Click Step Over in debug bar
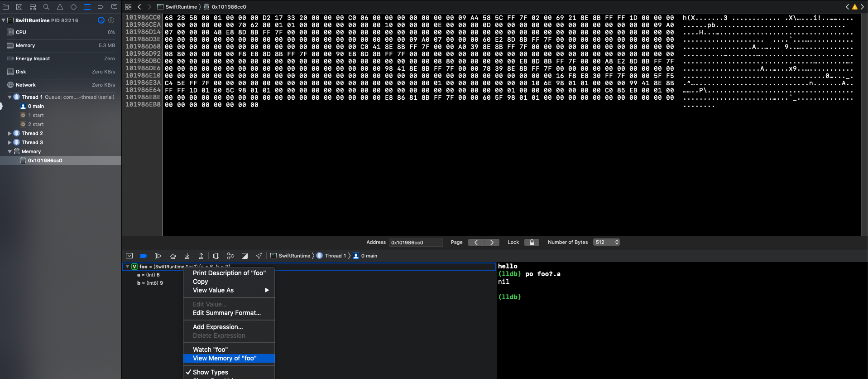The image size is (868, 379). [x=173, y=256]
